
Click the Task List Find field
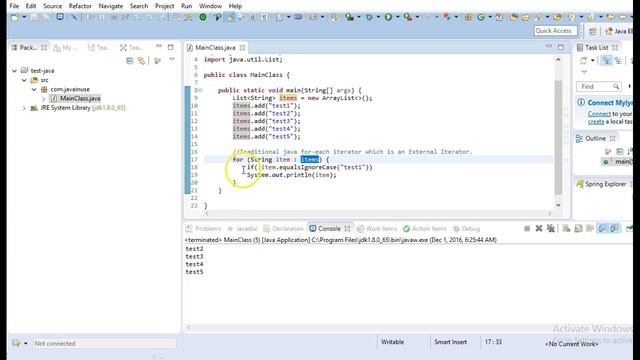(x=598, y=87)
